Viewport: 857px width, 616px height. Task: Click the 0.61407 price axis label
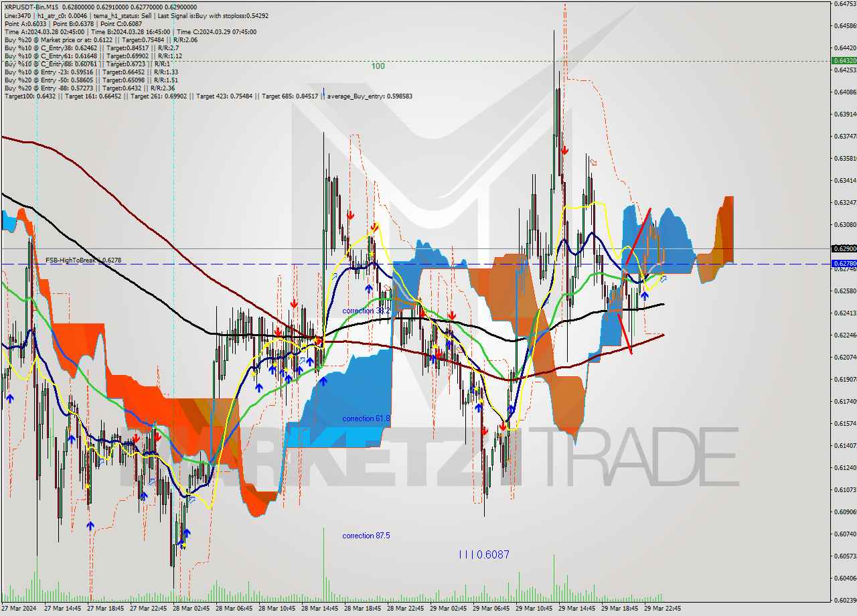[845, 446]
